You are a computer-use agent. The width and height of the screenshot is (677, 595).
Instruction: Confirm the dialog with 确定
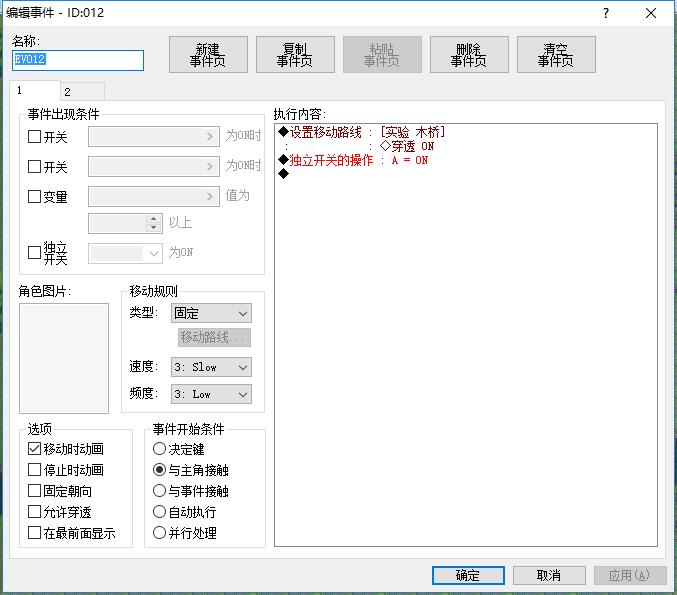(x=468, y=575)
